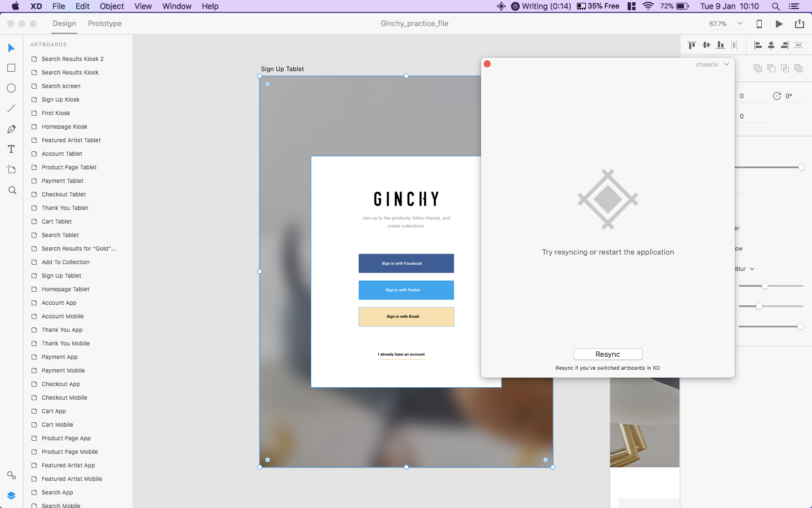
Task: Open the Wi-Fi status menu
Action: coord(648,6)
